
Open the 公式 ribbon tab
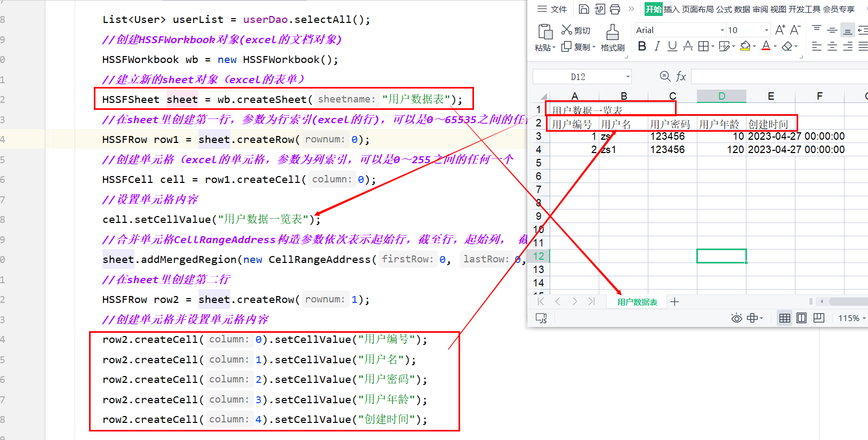pos(724,9)
